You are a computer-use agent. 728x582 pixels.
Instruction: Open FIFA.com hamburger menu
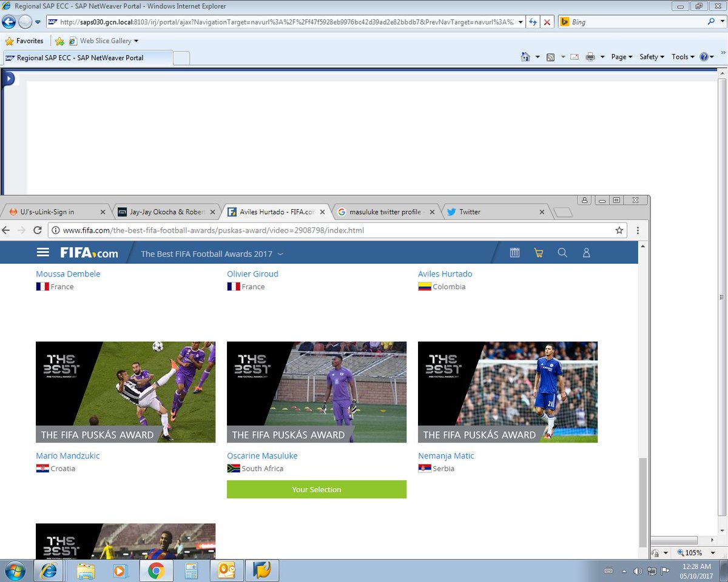point(42,253)
